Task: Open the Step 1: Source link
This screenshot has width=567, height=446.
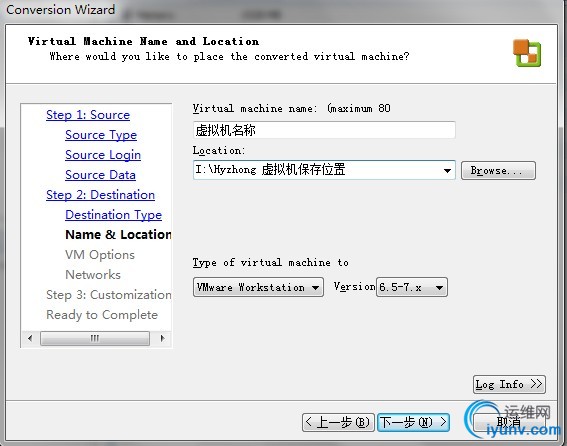Action: 88,115
